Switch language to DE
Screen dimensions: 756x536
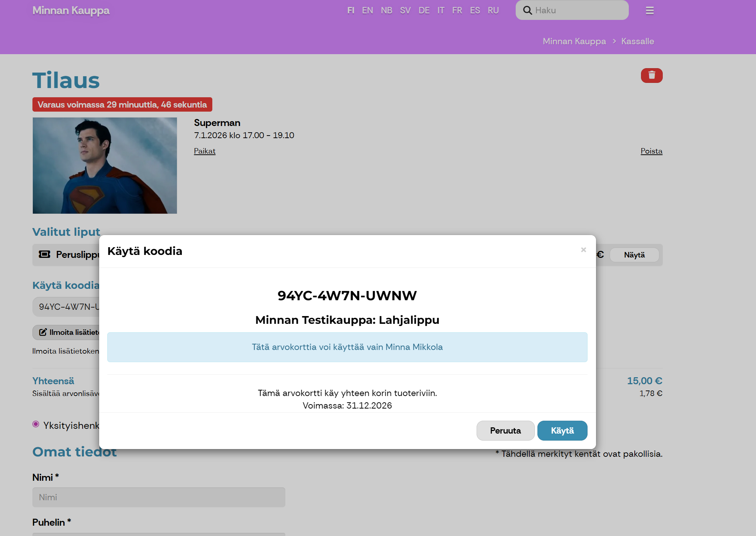coord(424,10)
